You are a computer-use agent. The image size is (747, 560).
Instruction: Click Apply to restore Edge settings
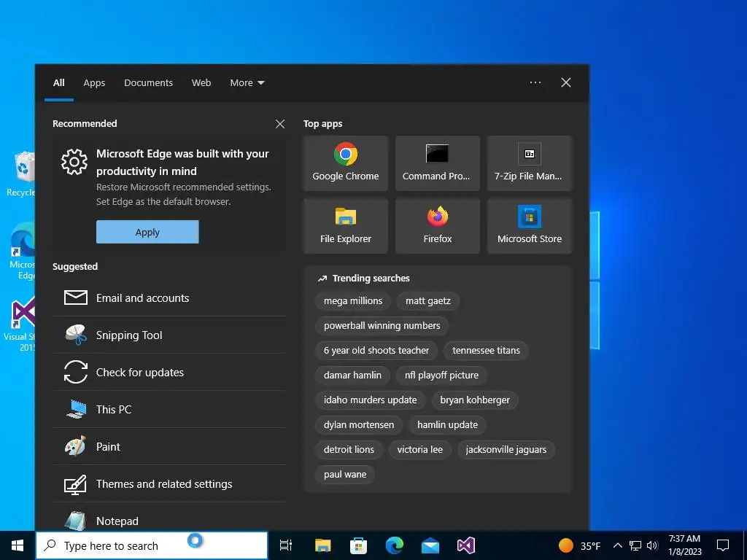[x=147, y=232]
